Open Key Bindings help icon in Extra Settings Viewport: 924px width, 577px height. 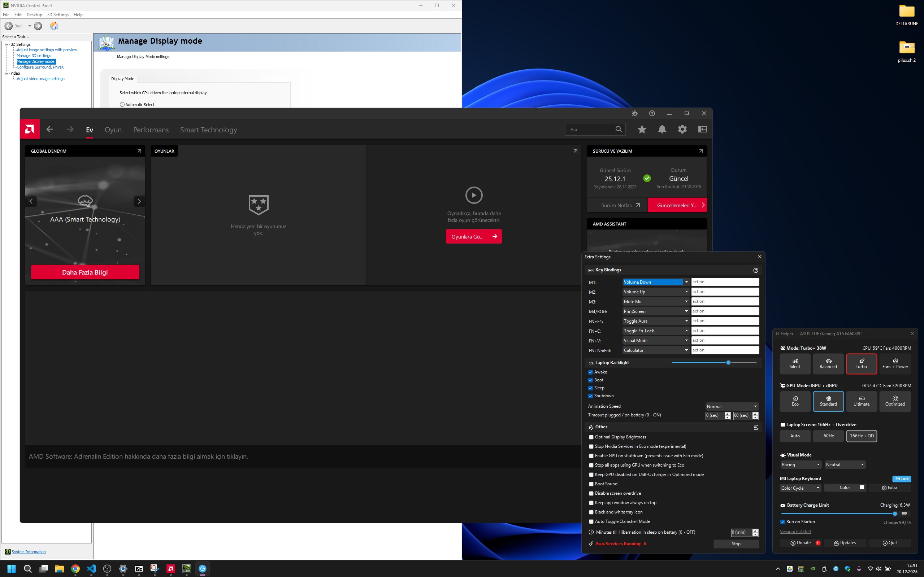(x=756, y=270)
